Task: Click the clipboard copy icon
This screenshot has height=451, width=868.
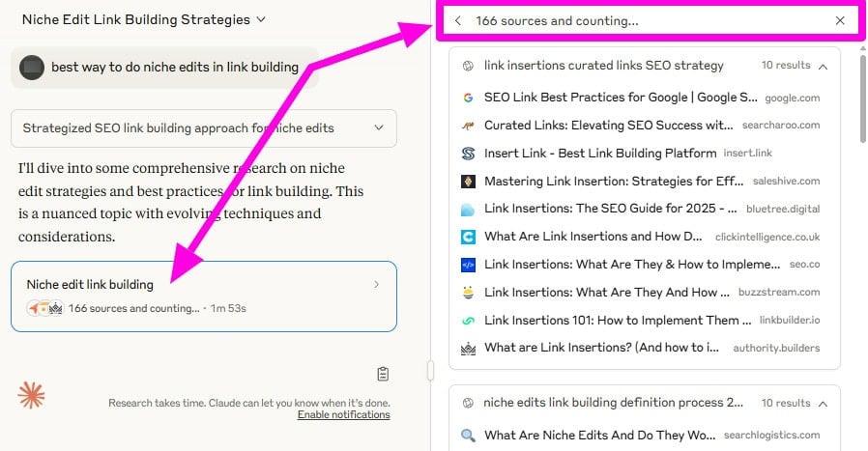Action: click(383, 374)
